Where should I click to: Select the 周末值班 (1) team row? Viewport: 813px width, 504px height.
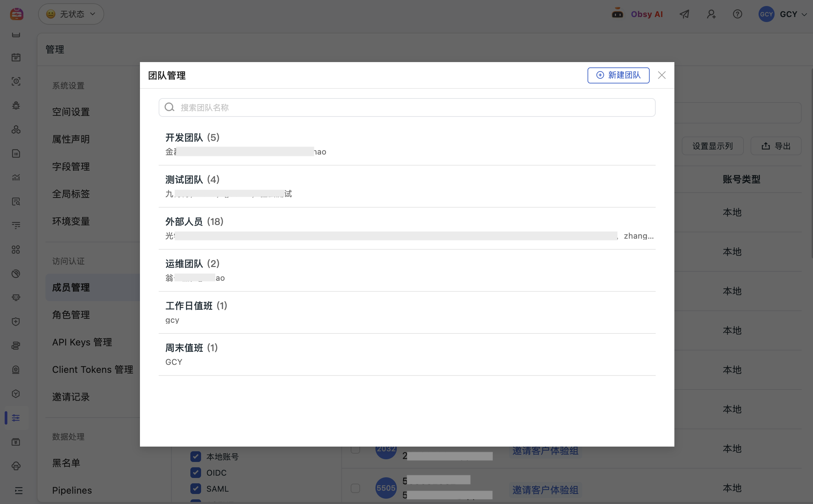tap(407, 354)
